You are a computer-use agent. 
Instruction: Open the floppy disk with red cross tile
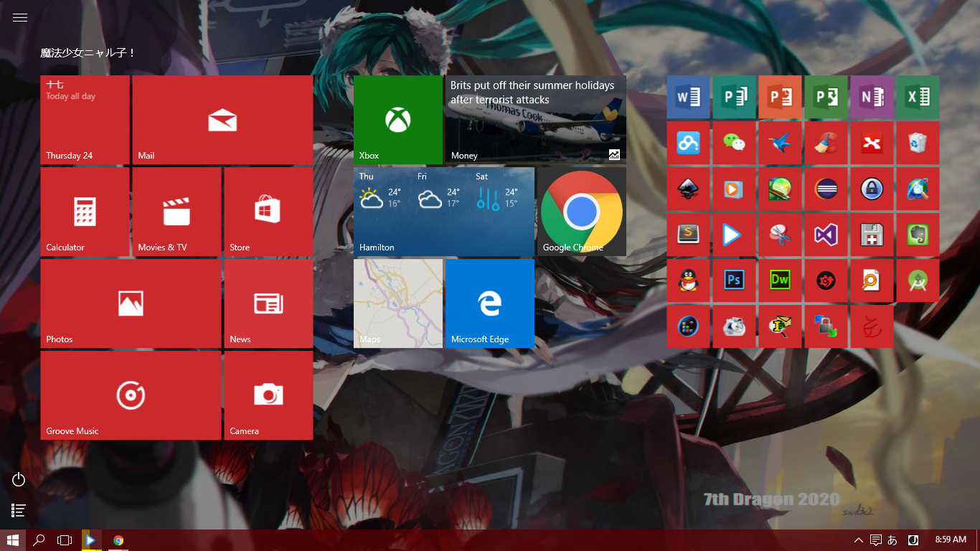(872, 235)
